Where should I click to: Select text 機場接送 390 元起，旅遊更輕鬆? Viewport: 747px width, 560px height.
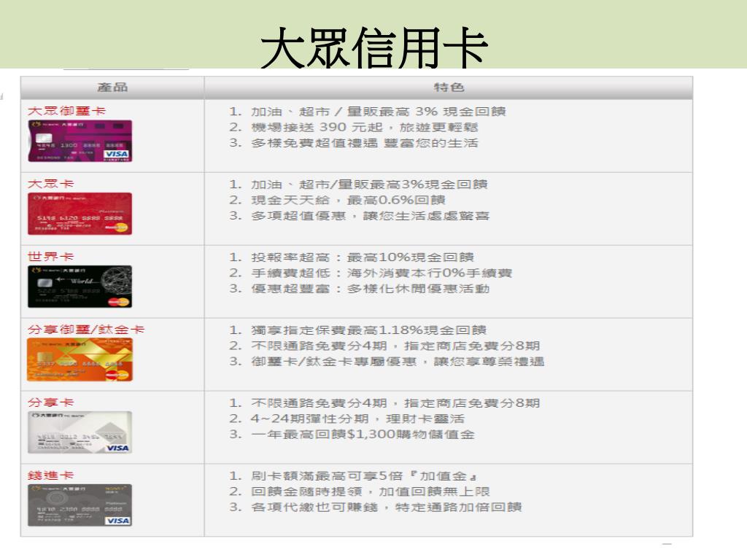click(x=365, y=127)
